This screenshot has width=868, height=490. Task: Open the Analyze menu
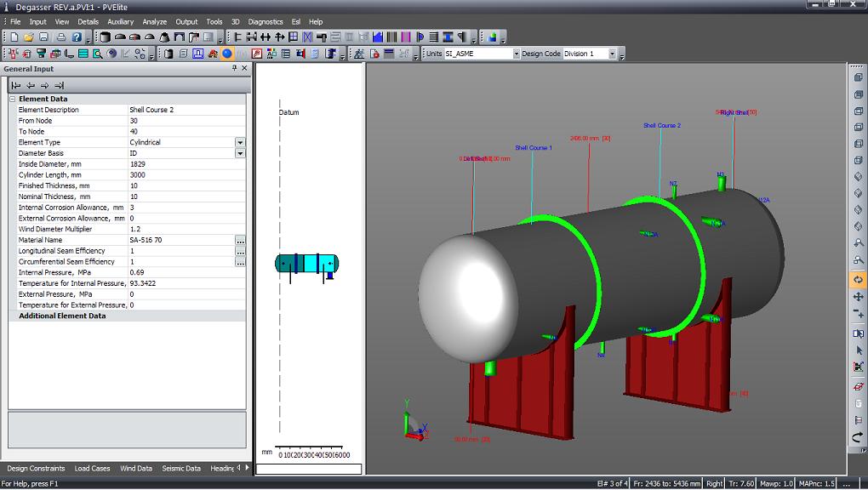(155, 21)
